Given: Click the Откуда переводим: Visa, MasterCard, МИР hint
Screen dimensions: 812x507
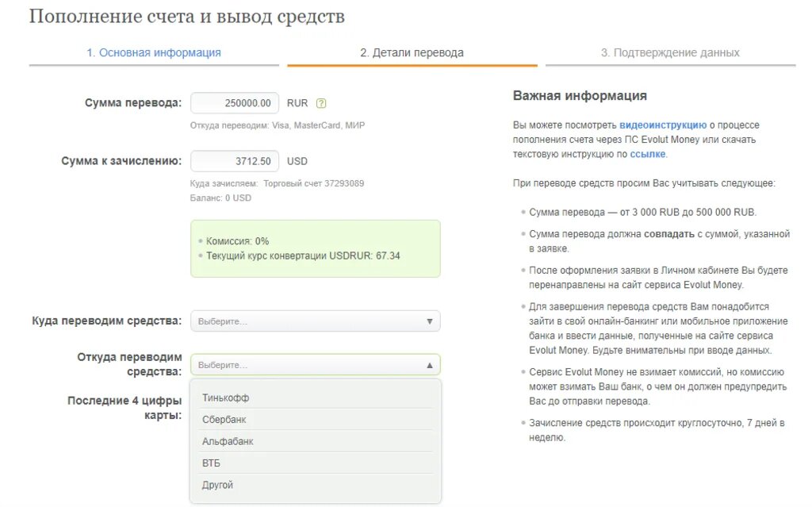Looking at the screenshot, I should (x=278, y=125).
